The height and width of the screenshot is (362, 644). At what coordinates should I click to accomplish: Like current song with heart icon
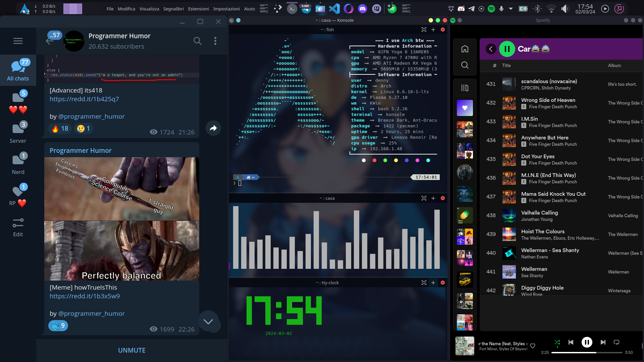tap(533, 346)
